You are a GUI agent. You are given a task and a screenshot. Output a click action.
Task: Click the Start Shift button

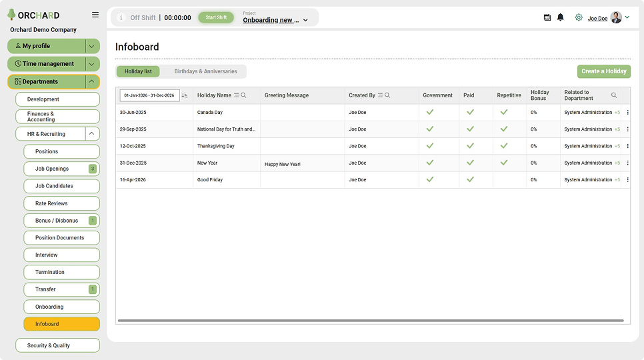tap(216, 17)
